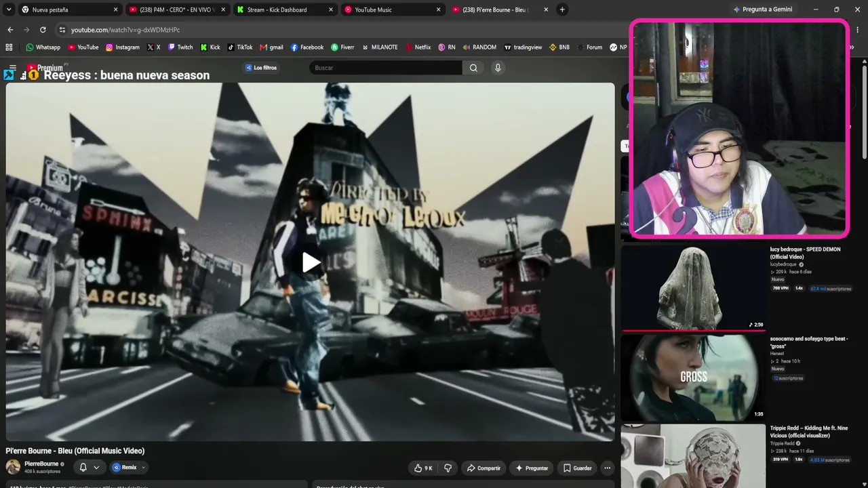This screenshot has height=488, width=868.
Task: Click the YouTube search input field
Action: click(387, 68)
